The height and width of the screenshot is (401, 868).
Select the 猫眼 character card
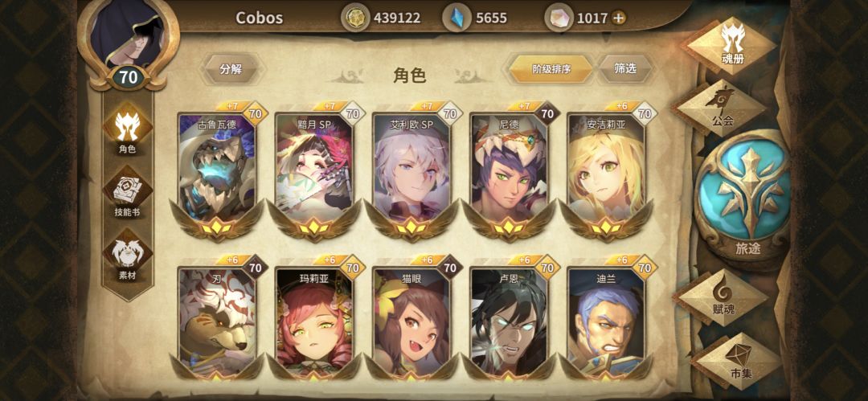pos(411,321)
